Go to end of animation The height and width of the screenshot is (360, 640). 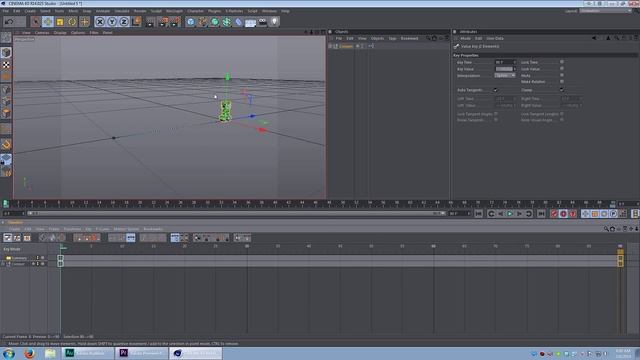541,213
